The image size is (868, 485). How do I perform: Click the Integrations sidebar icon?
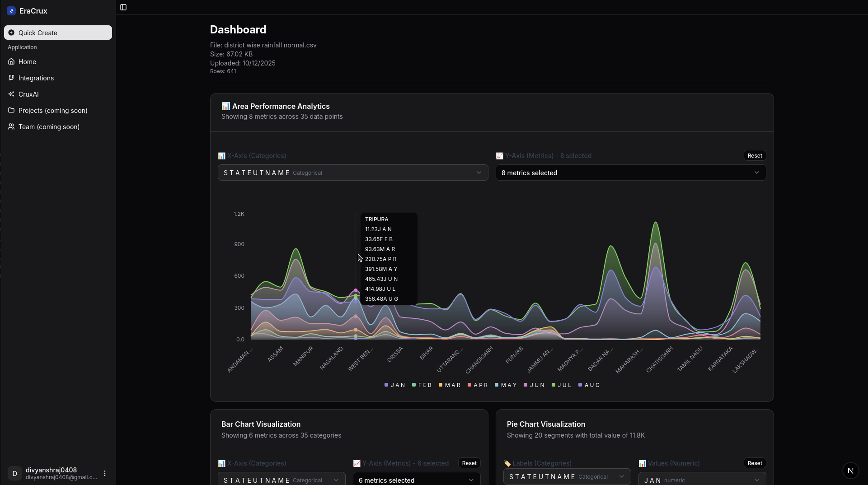[11, 78]
